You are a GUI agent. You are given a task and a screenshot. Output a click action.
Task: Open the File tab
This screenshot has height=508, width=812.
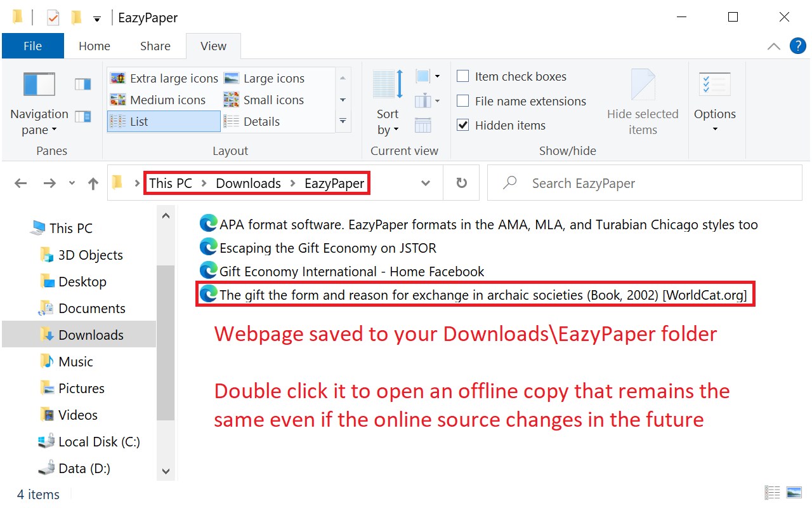coord(33,46)
